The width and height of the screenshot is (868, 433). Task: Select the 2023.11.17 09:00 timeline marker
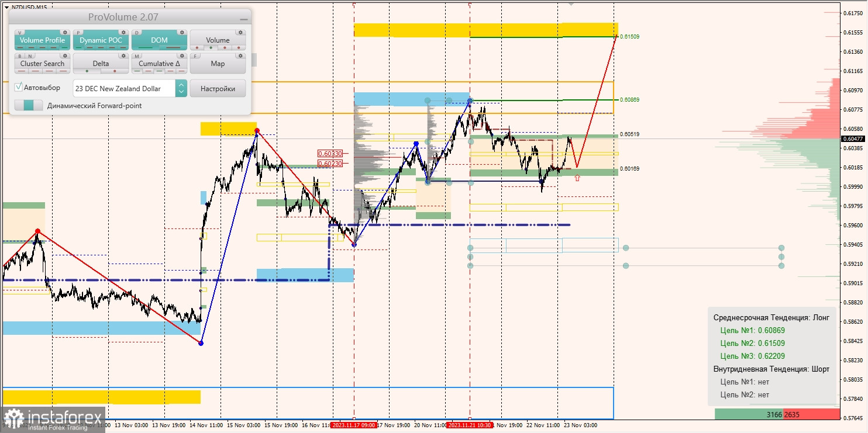pyautogui.click(x=353, y=425)
